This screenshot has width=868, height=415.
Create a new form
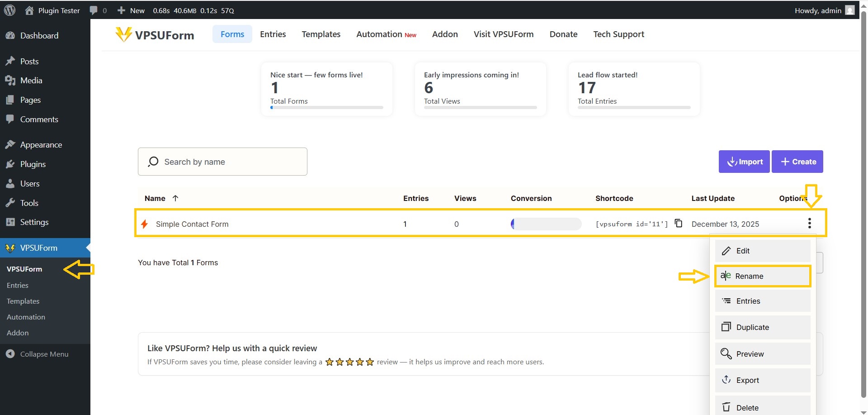pos(797,162)
